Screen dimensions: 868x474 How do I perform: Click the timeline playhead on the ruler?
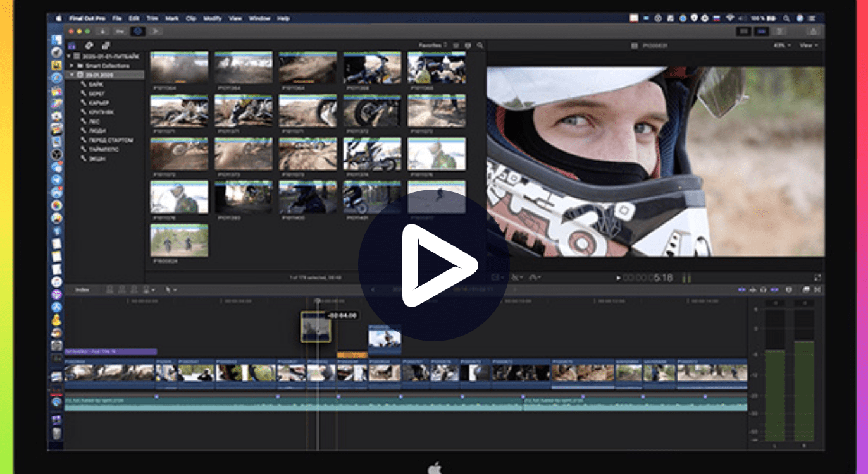pyautogui.click(x=318, y=301)
